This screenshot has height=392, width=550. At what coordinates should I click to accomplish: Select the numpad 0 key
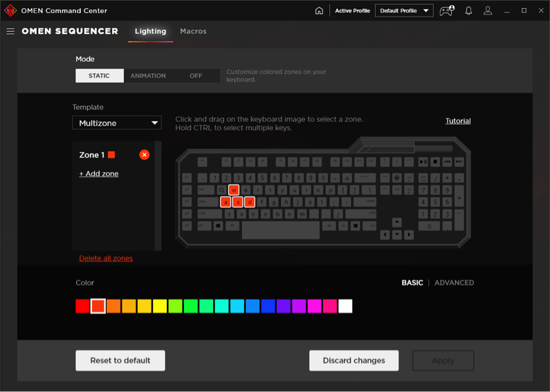[x=430, y=226]
